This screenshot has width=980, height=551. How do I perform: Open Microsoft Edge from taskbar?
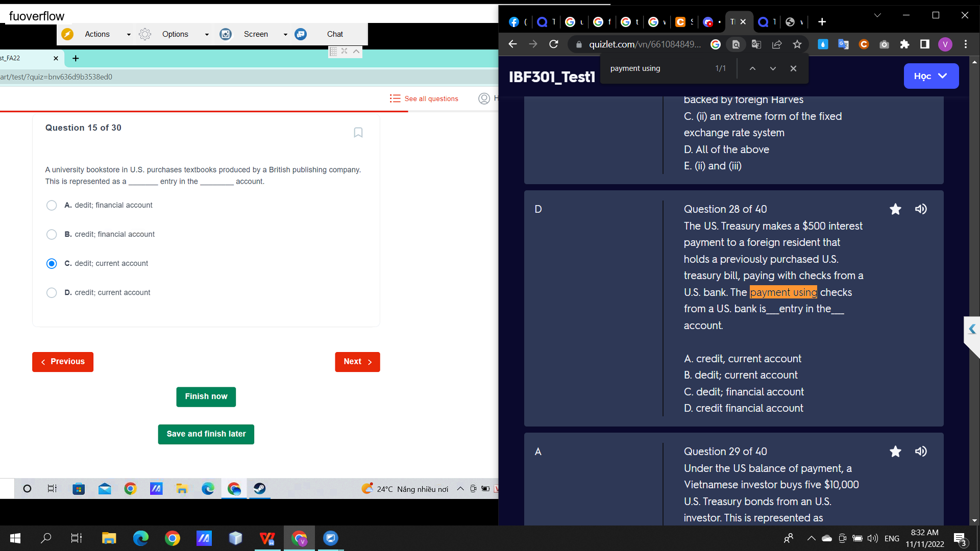pos(140,538)
